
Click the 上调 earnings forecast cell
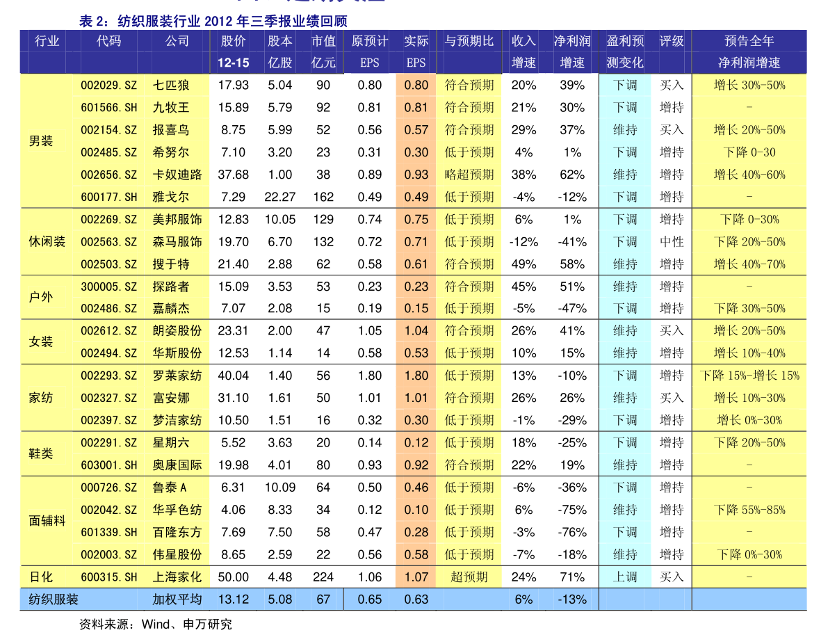tap(625, 577)
